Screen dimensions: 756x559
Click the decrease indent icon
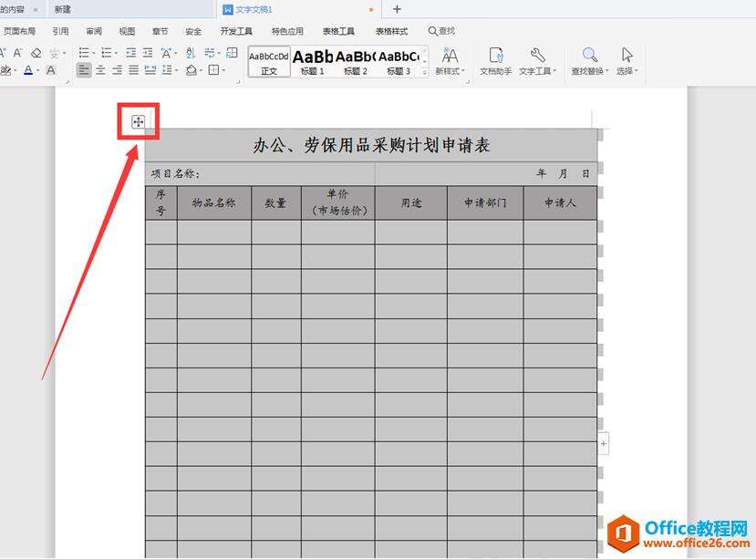[x=130, y=53]
